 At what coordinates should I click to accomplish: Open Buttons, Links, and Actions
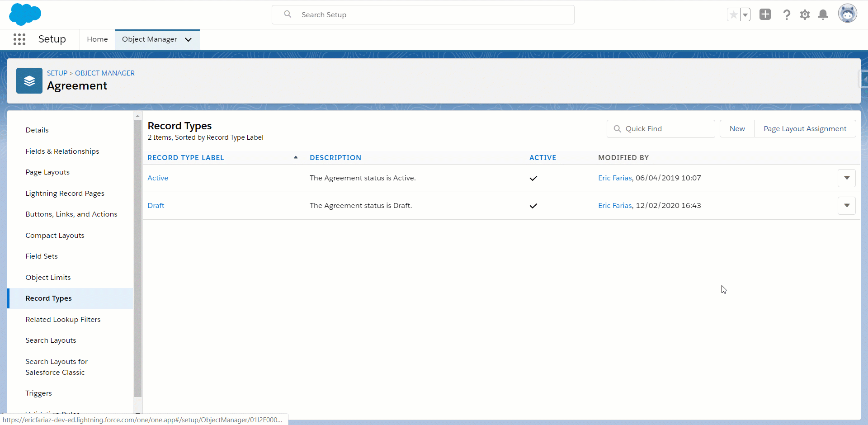(x=71, y=214)
